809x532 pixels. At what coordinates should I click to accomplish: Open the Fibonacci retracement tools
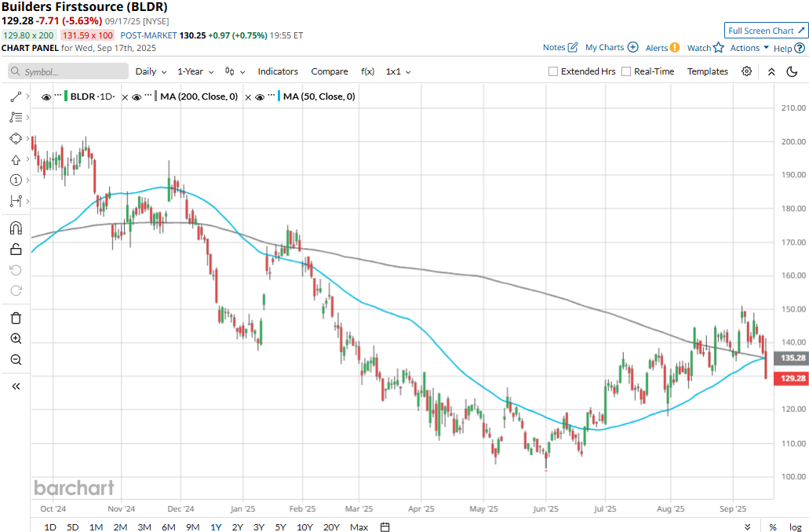tap(16, 118)
